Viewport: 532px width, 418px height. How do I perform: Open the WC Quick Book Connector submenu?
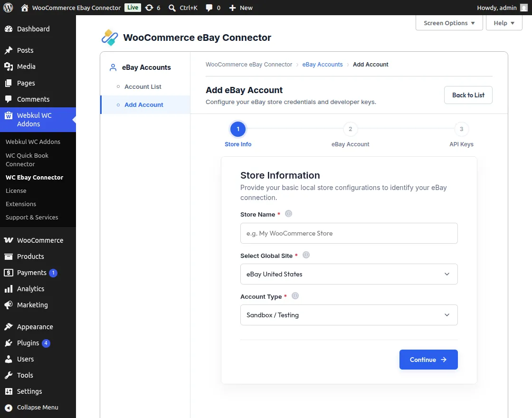27,160
